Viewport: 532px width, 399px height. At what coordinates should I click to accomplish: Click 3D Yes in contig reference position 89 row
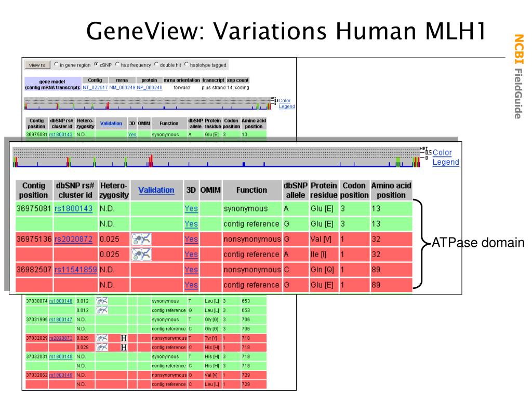191,285
